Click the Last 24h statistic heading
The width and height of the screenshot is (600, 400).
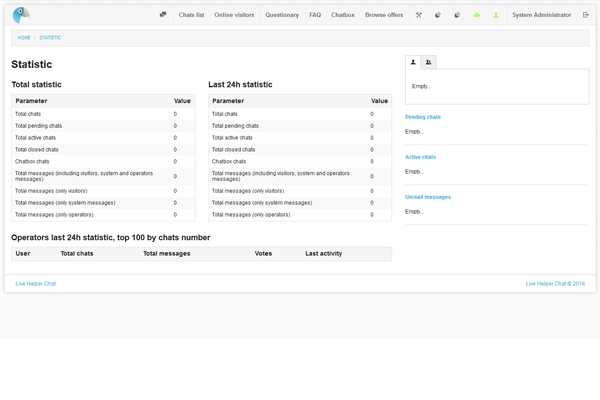pyautogui.click(x=240, y=85)
